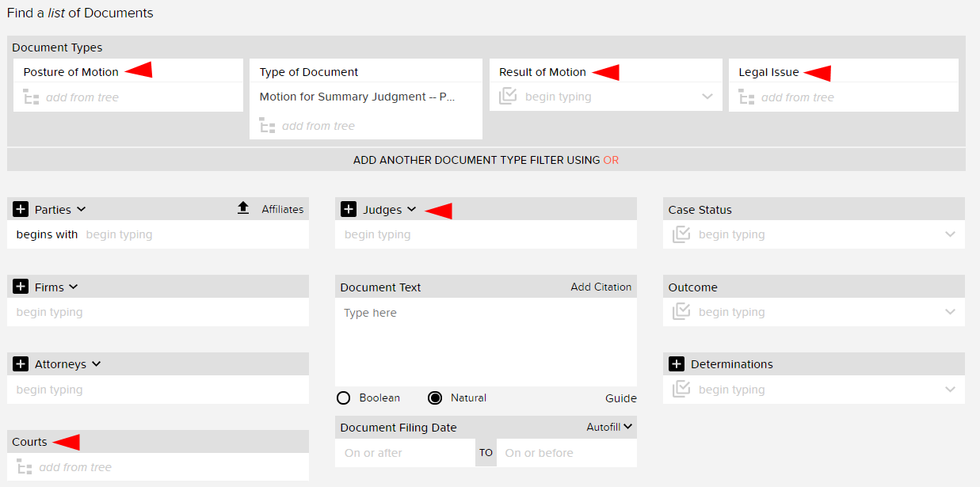Open the Determinations dropdown arrow
This screenshot has height=487, width=980.
coord(950,390)
